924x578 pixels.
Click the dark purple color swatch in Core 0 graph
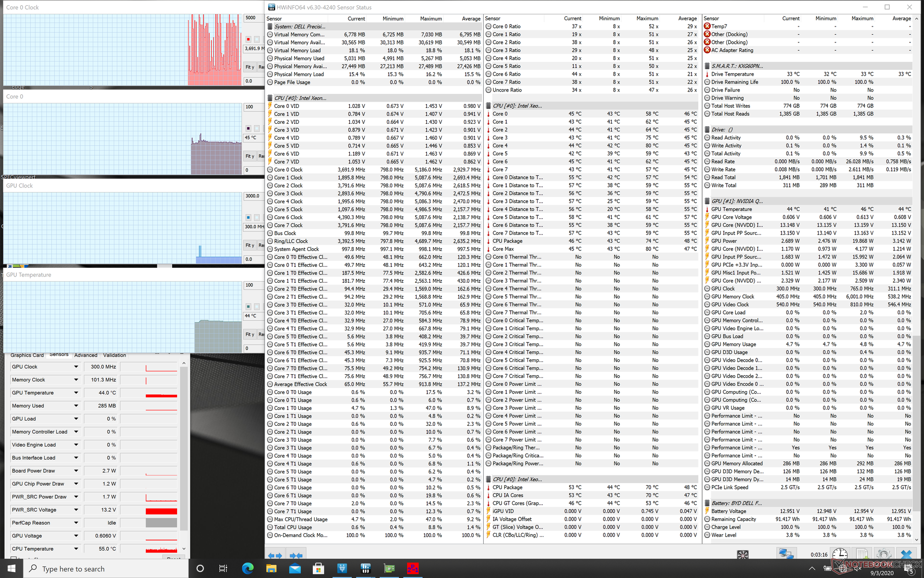pos(248,129)
